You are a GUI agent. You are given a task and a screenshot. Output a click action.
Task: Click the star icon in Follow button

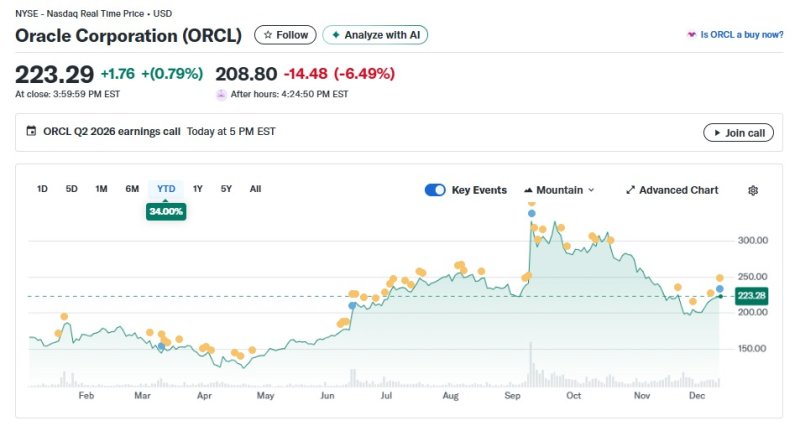267,35
